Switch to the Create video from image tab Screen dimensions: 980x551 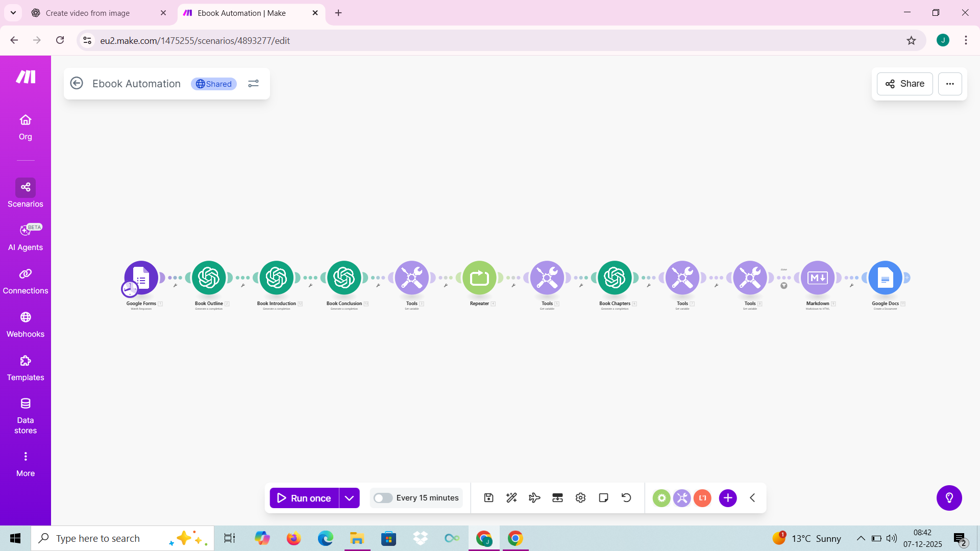pos(87,13)
